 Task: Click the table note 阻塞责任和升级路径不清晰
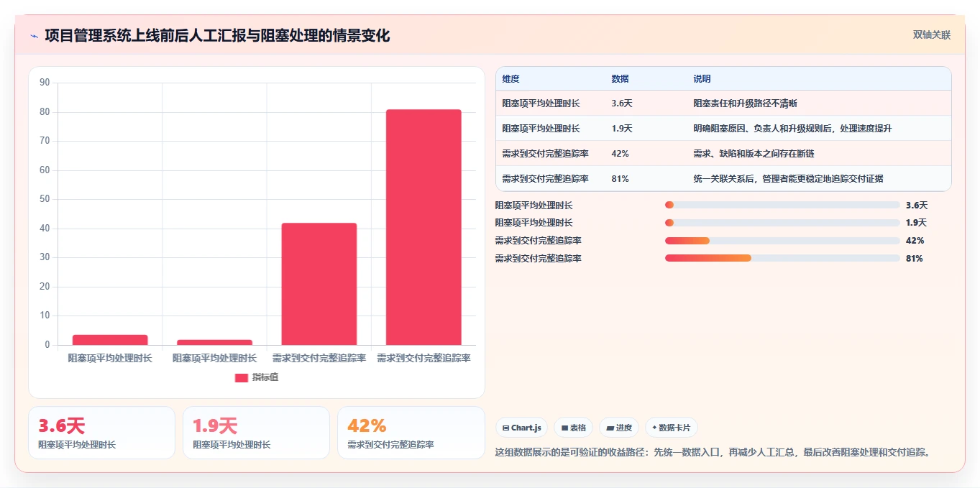click(745, 103)
